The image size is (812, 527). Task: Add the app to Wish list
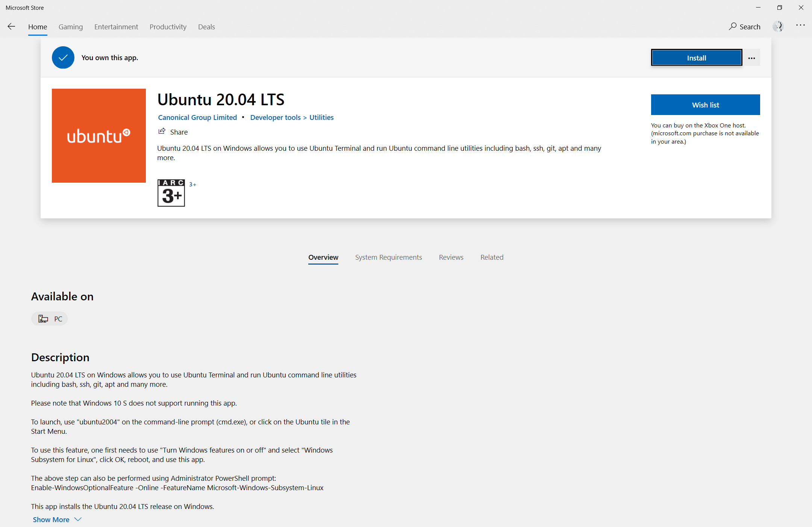pos(706,105)
